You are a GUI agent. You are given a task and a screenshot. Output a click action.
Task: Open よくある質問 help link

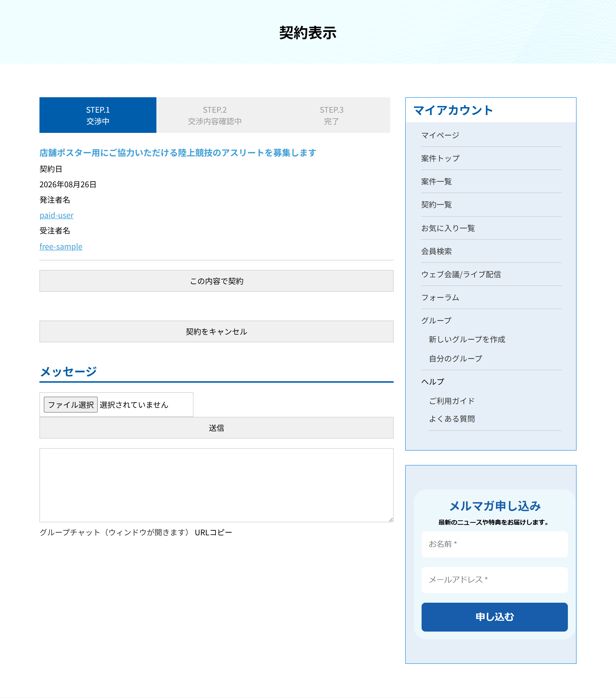pyautogui.click(x=452, y=419)
